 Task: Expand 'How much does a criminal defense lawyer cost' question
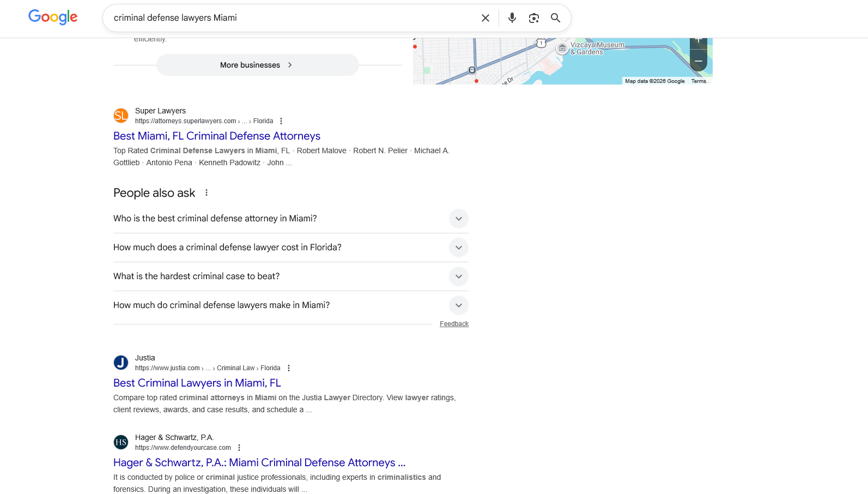[x=291, y=248]
